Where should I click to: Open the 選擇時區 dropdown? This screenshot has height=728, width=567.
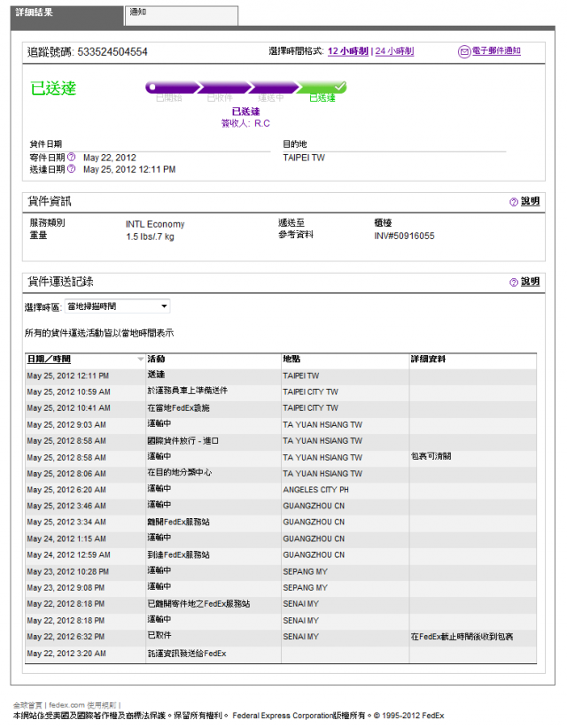pyautogui.click(x=118, y=306)
